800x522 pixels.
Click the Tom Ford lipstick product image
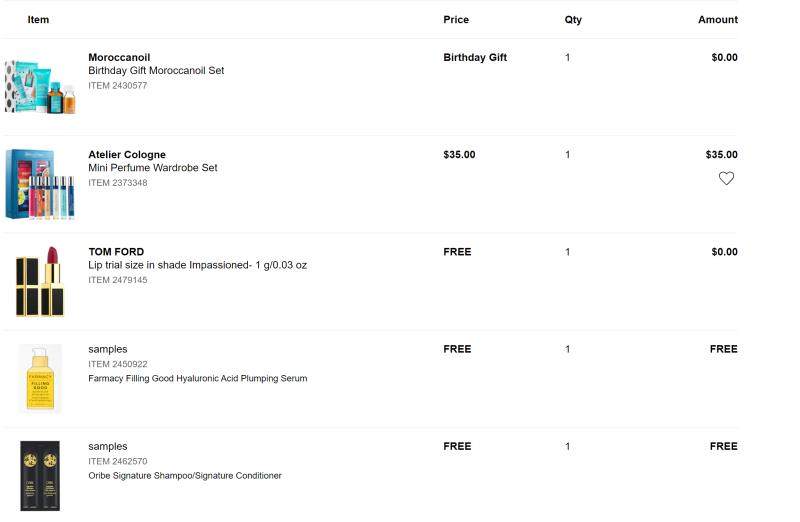[40, 281]
